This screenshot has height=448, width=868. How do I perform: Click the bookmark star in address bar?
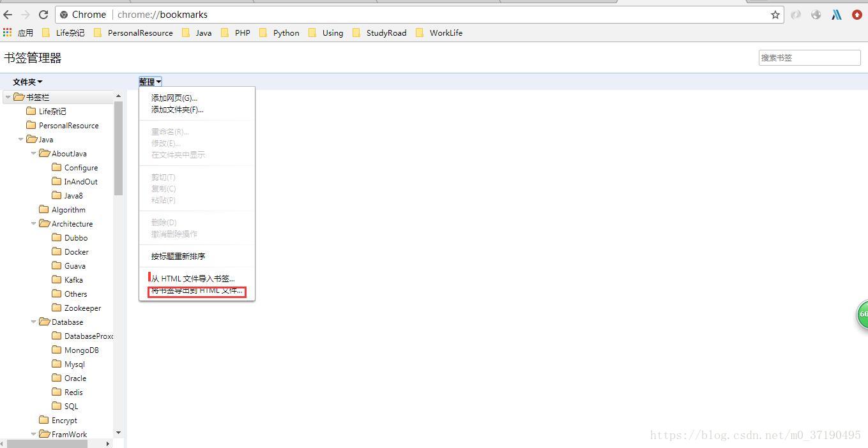[x=775, y=15]
